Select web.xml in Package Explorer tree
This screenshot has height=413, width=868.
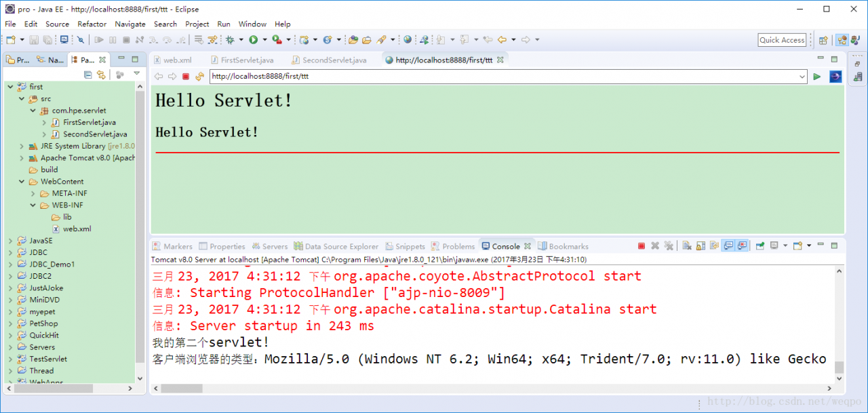pos(71,229)
